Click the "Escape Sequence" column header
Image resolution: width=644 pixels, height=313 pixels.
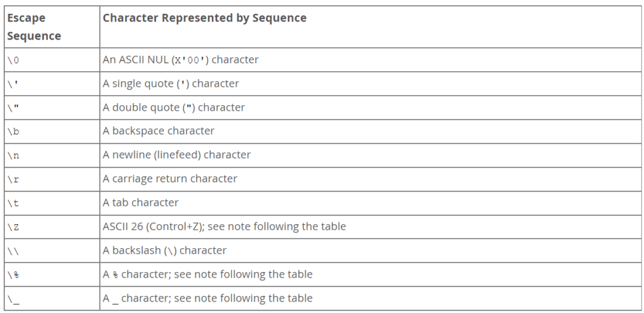click(34, 26)
